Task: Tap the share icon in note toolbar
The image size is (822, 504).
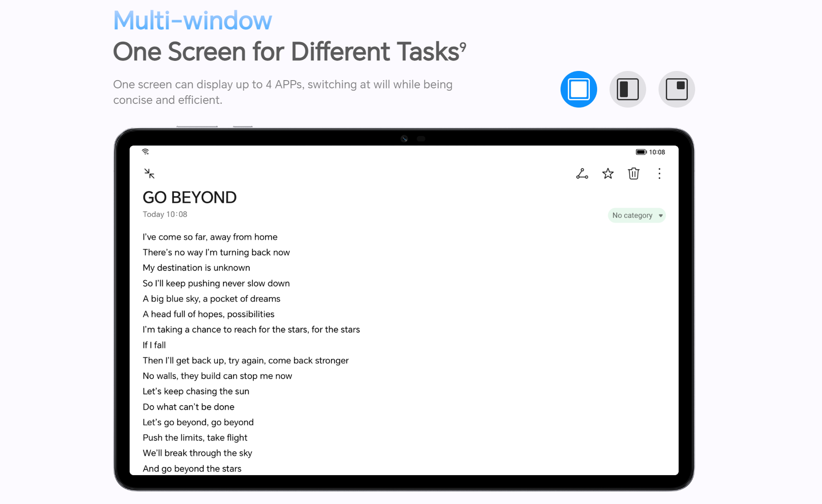Action: [x=582, y=173]
